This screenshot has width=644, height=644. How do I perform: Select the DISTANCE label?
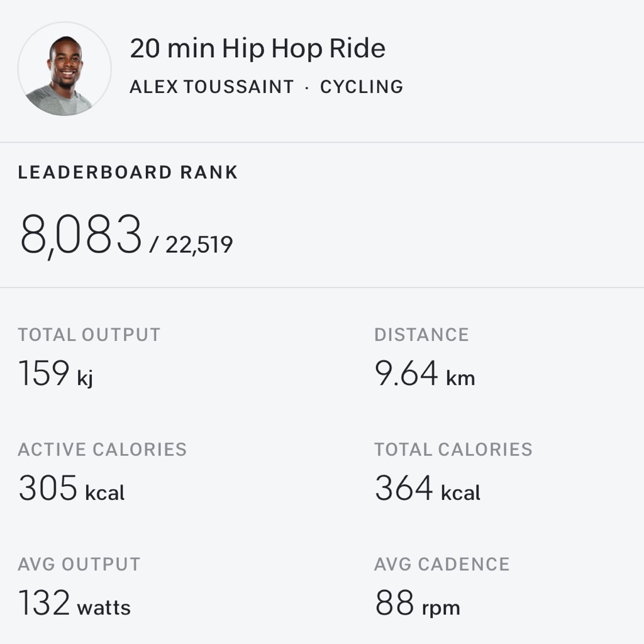pos(421,335)
